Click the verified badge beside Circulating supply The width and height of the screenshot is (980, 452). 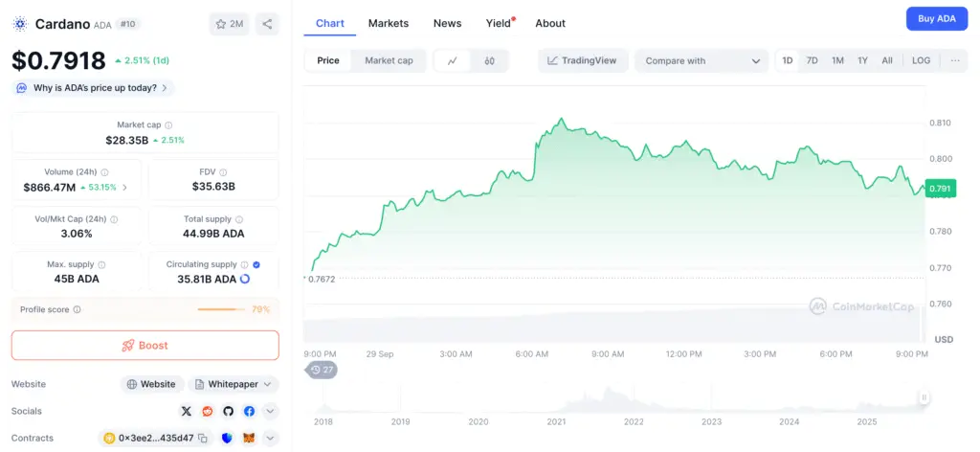click(256, 264)
